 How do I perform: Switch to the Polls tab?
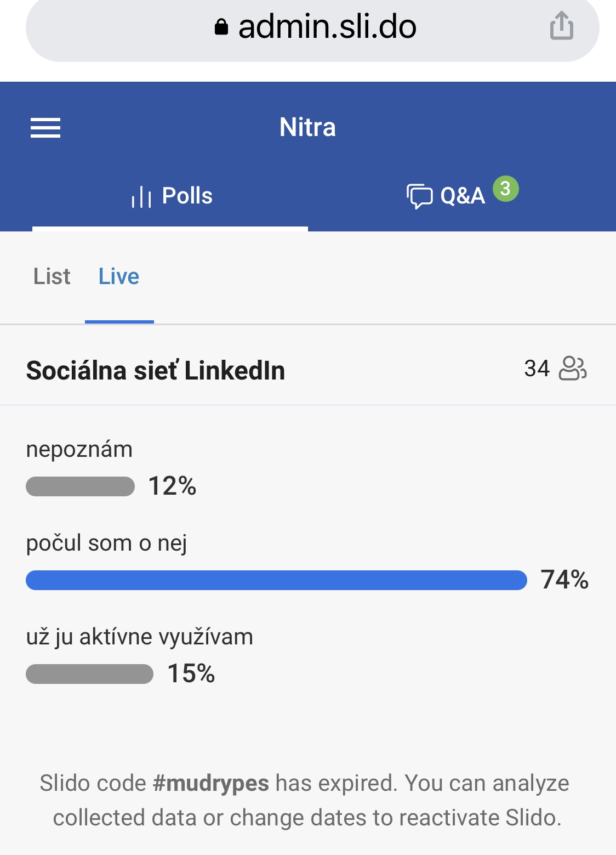170,196
